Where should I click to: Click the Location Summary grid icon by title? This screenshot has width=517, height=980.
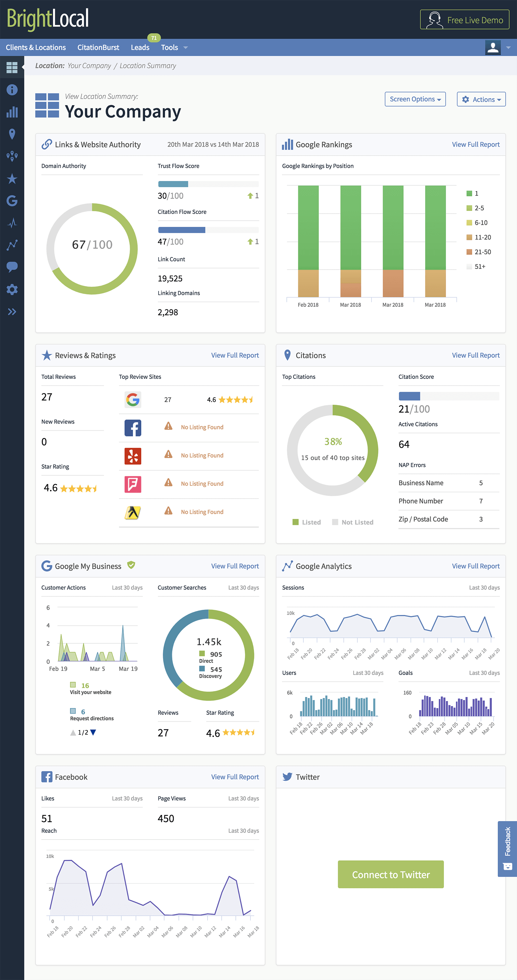coord(47,105)
